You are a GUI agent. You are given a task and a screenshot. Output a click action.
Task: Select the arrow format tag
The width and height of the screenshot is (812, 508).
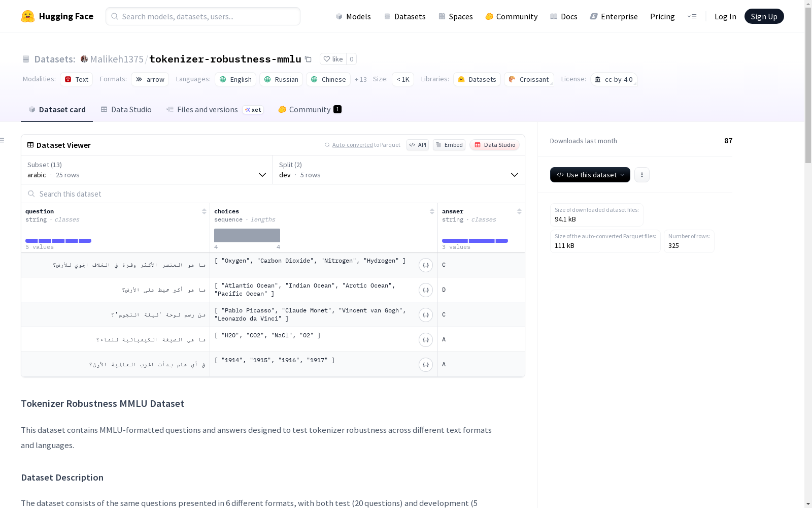tap(150, 79)
